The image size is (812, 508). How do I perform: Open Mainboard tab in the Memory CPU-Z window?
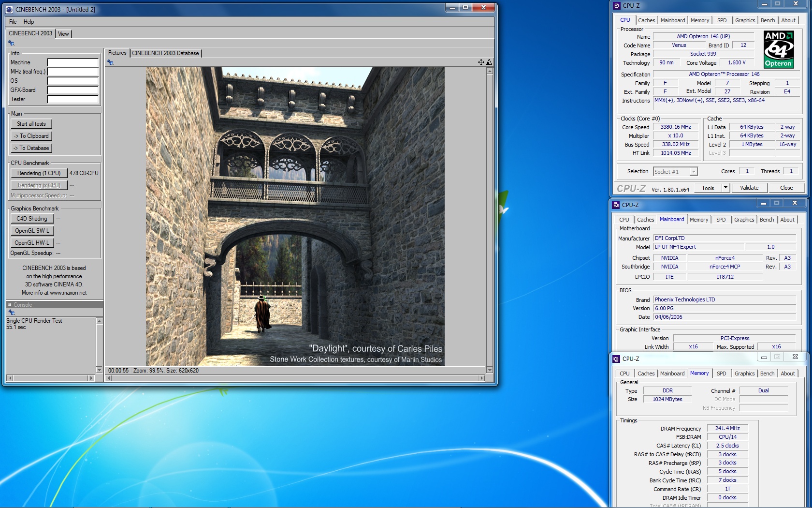pyautogui.click(x=672, y=374)
